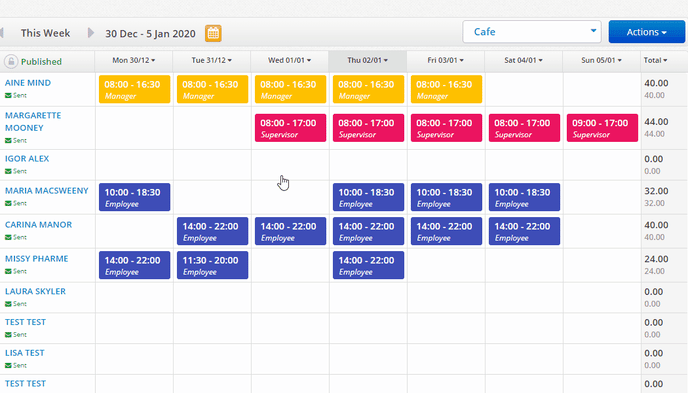Open LISA TEST employee link
This screenshot has width=688, height=393.
coord(25,353)
